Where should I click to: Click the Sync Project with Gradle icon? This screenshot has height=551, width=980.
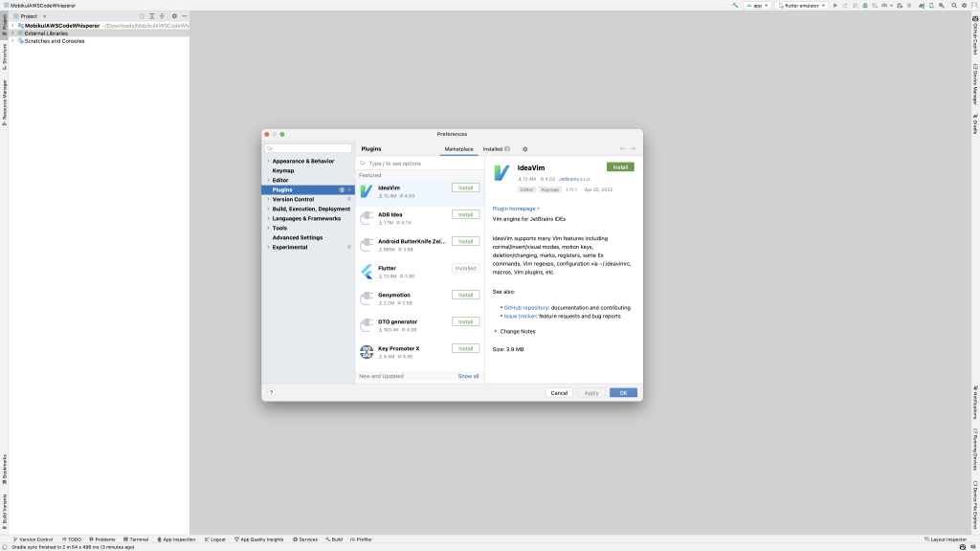[x=922, y=6]
